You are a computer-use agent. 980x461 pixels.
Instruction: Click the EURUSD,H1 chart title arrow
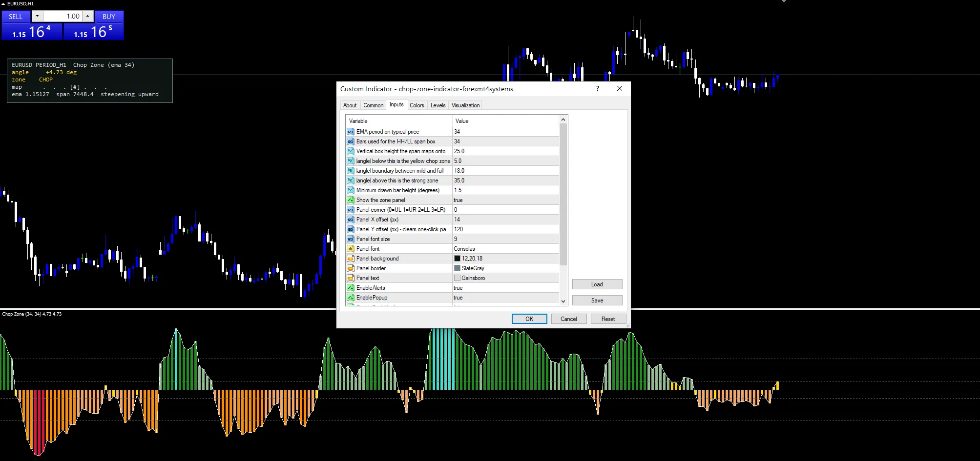click(x=3, y=4)
